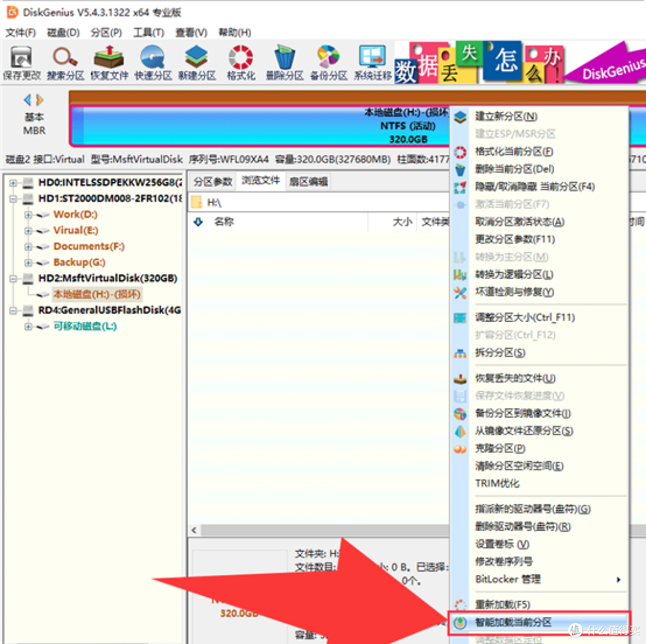The height and width of the screenshot is (644, 646).
Task: Go to next disk with right arrow
Action: (39, 100)
